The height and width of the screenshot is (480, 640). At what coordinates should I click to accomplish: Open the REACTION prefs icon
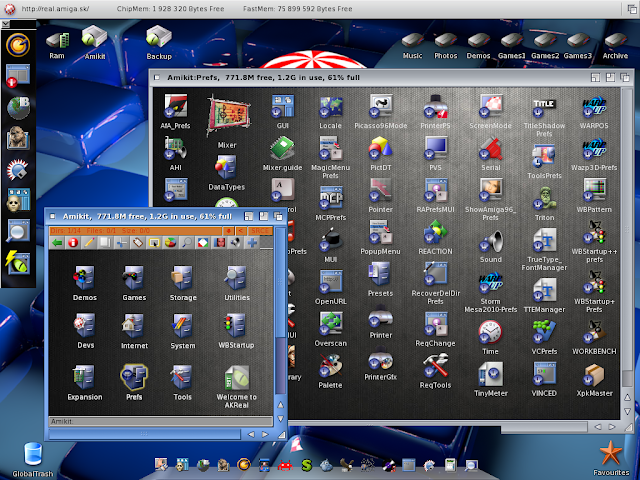click(x=435, y=232)
